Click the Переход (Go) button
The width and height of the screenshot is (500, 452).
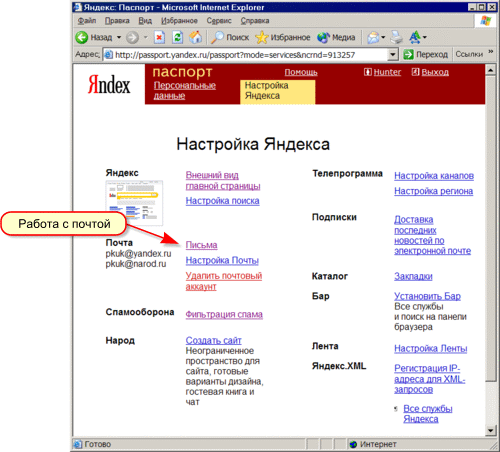[x=426, y=54]
